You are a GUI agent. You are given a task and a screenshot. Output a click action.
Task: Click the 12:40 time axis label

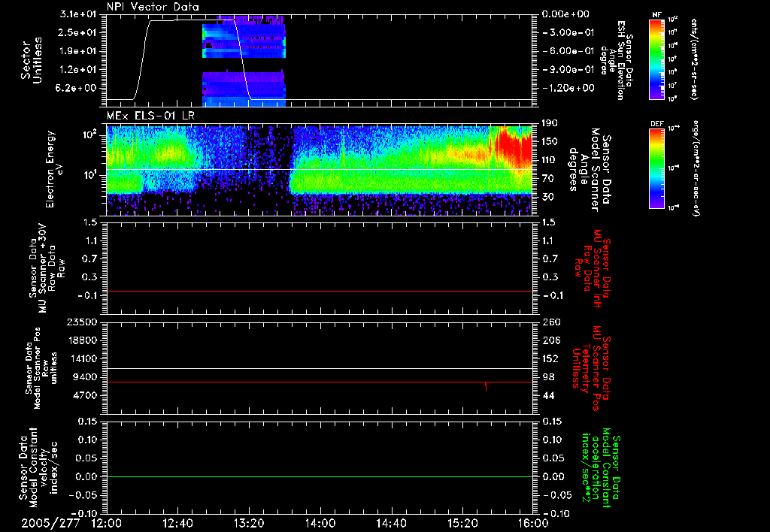click(177, 523)
